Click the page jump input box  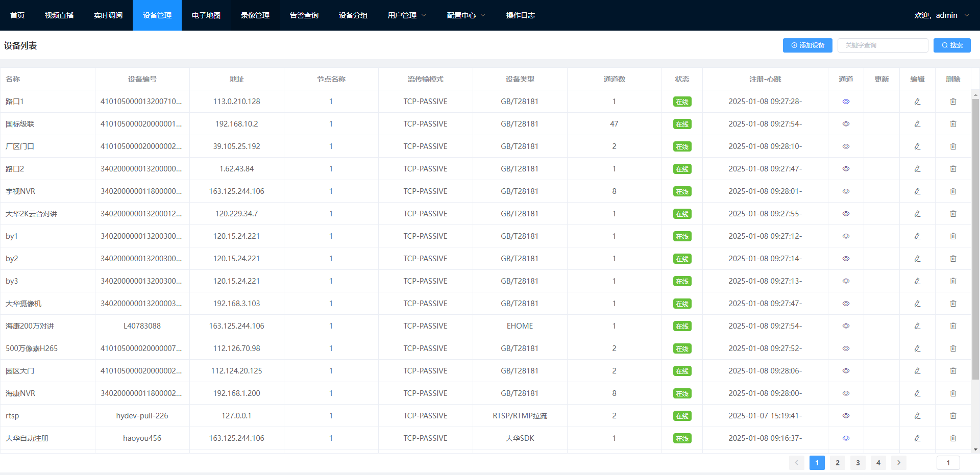(x=948, y=463)
